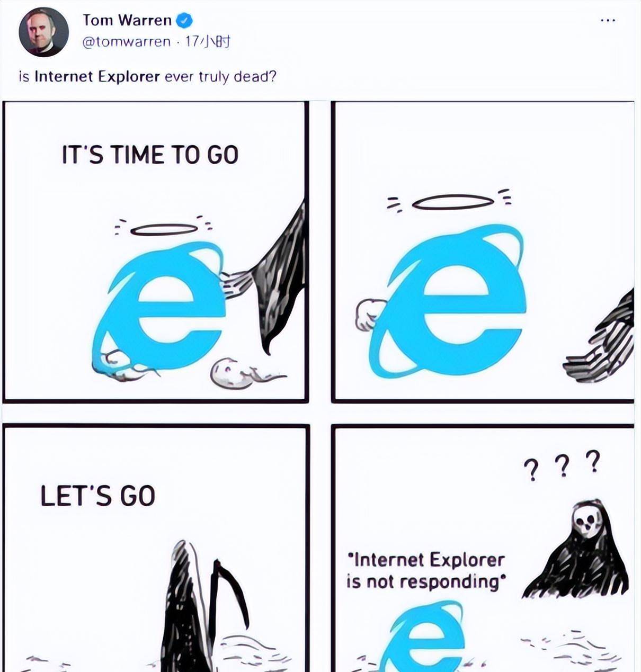
Task: Click the IT'S TIME TO GO caption
Action: [150, 155]
